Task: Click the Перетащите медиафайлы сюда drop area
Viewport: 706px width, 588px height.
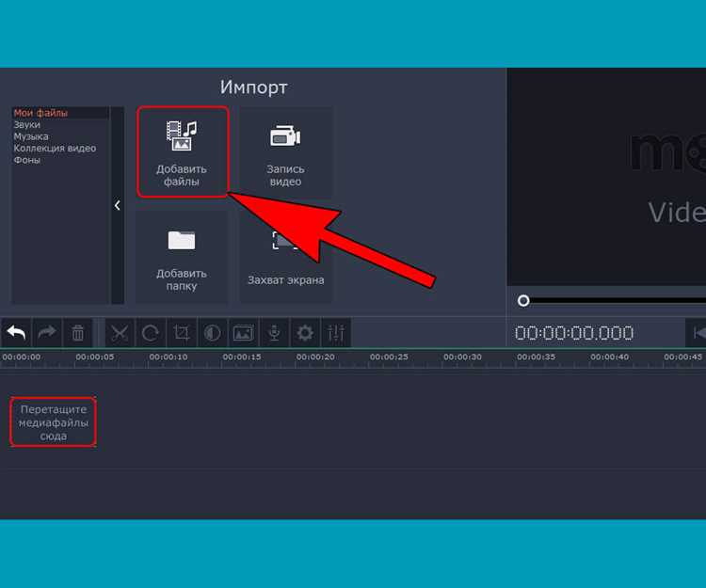Action: coord(53,422)
